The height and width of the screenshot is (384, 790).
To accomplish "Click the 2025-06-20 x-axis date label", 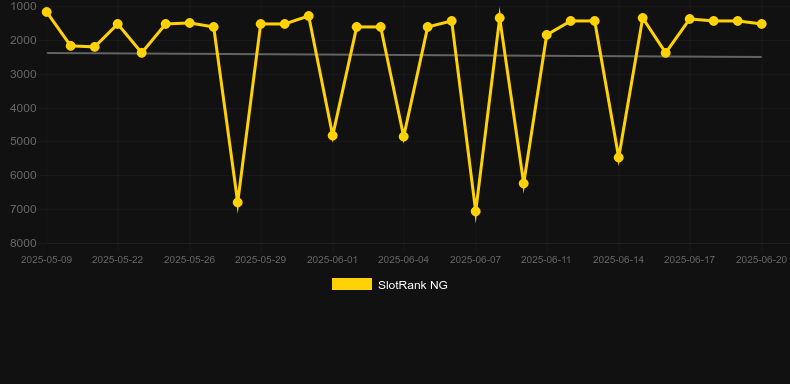I will pos(761,260).
